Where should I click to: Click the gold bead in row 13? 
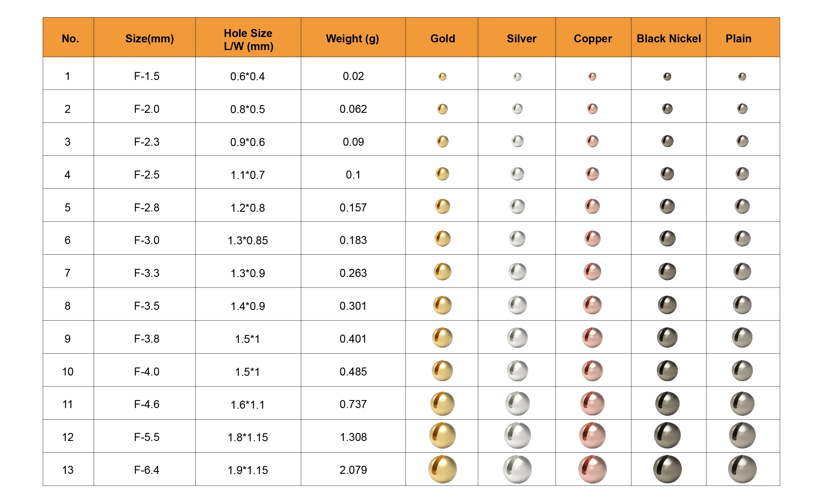click(x=442, y=469)
